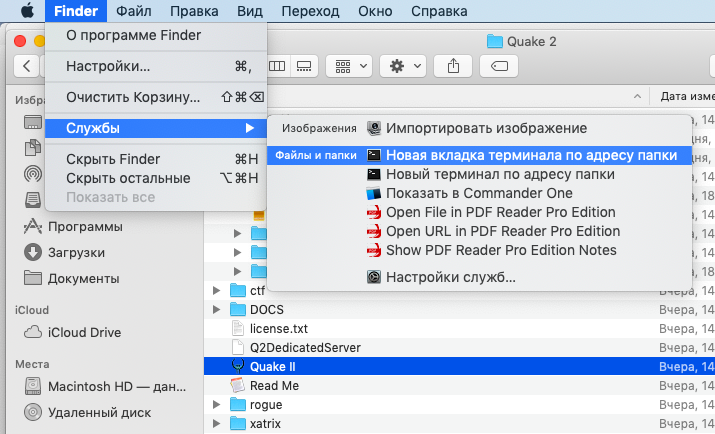This screenshot has width=715, height=434.
Task: Toggle sort order arrow in column header
Action: tap(637, 96)
